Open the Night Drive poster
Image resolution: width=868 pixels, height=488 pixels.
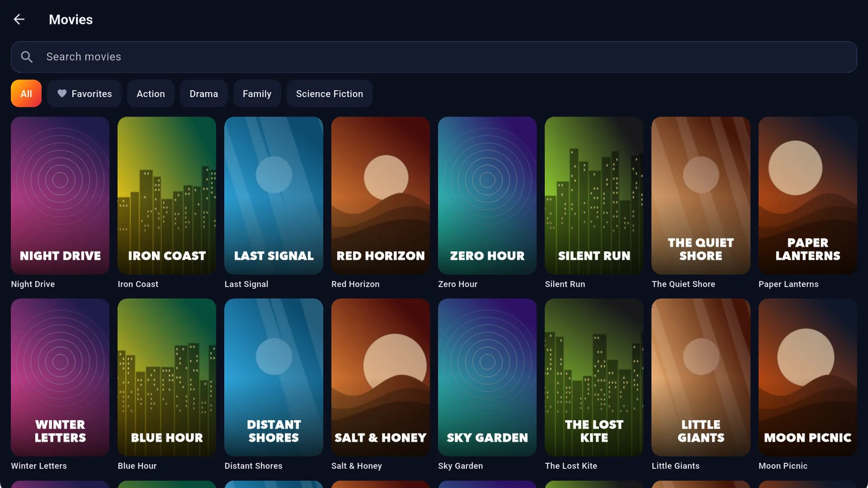(60, 196)
